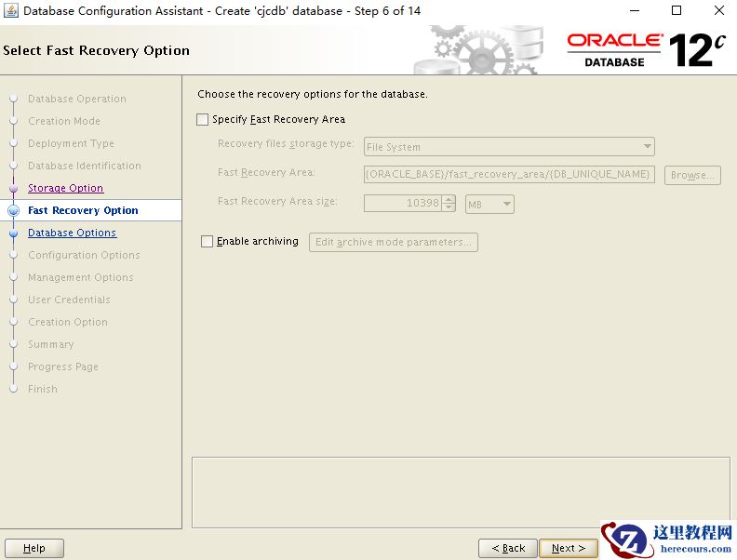This screenshot has width=737, height=560.
Task: Click Next to continue
Action: (569, 548)
